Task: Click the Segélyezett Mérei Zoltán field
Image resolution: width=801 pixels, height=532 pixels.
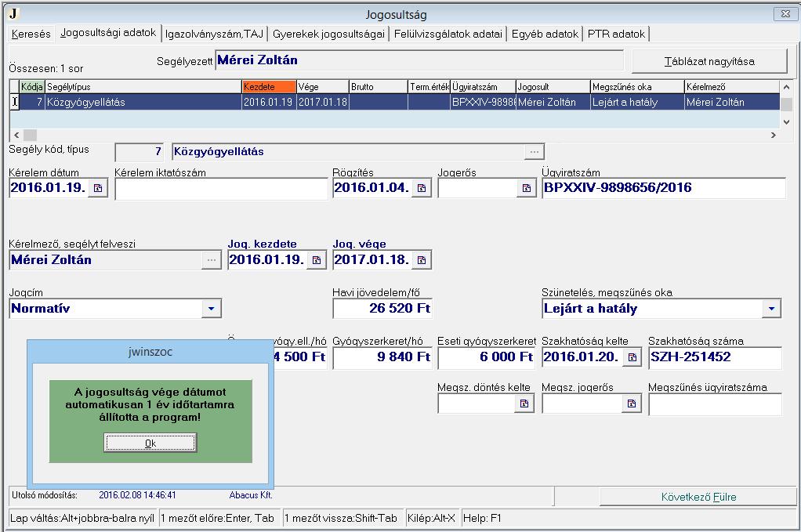Action: pos(419,60)
